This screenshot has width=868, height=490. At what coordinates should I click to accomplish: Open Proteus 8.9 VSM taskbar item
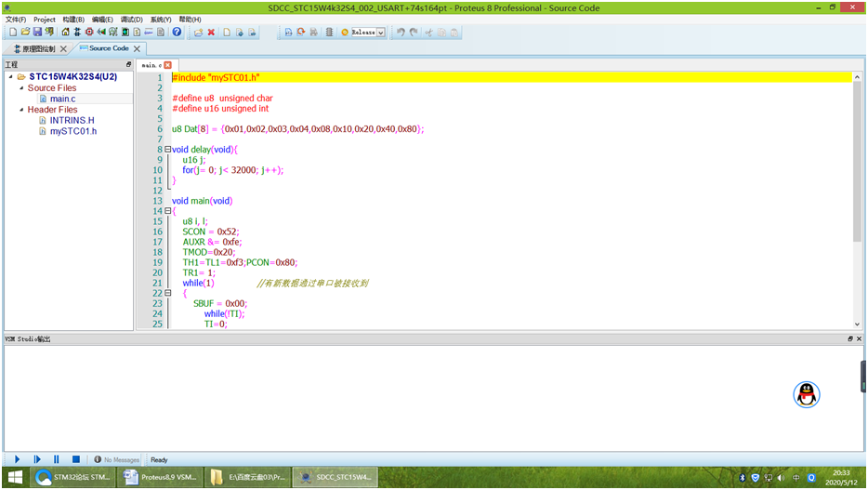click(x=162, y=478)
